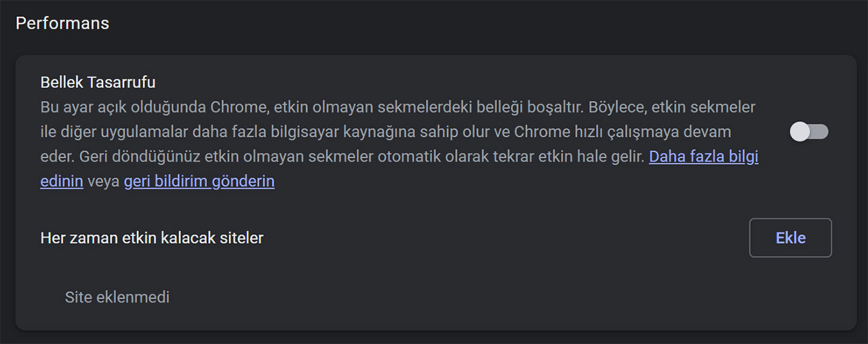Click description line starting 'Bu ayar açık'
The height and width of the screenshot is (344, 868).
click(x=398, y=107)
